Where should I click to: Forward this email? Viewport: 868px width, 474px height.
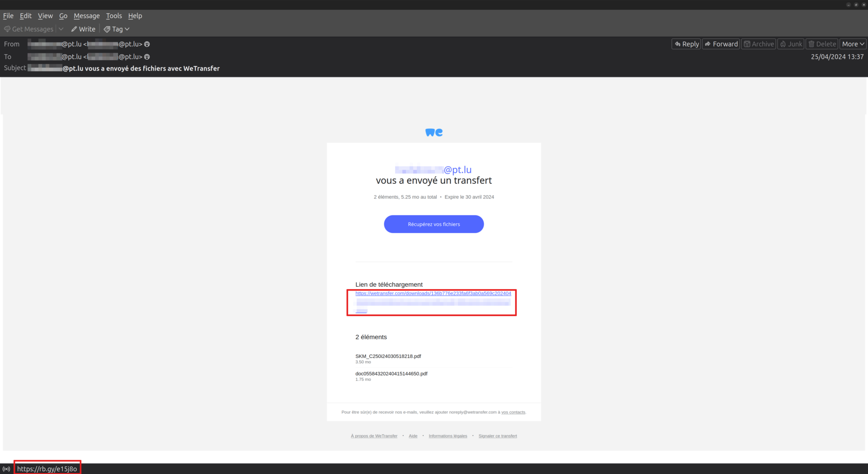click(x=721, y=44)
